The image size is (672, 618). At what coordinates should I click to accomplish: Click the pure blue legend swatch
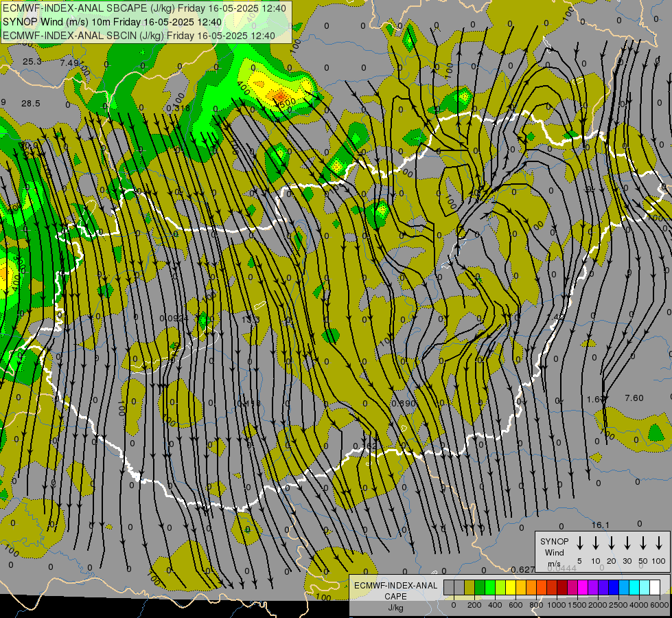click(614, 587)
